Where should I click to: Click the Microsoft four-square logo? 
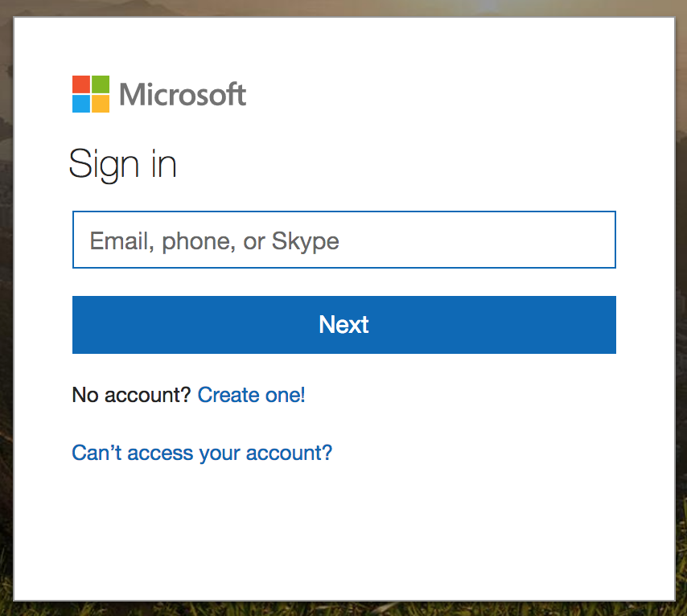(91, 94)
